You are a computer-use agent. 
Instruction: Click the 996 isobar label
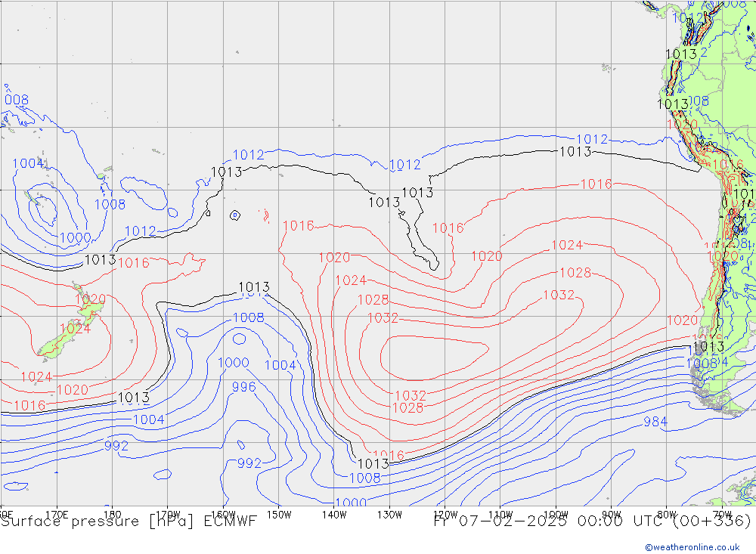tap(243, 387)
